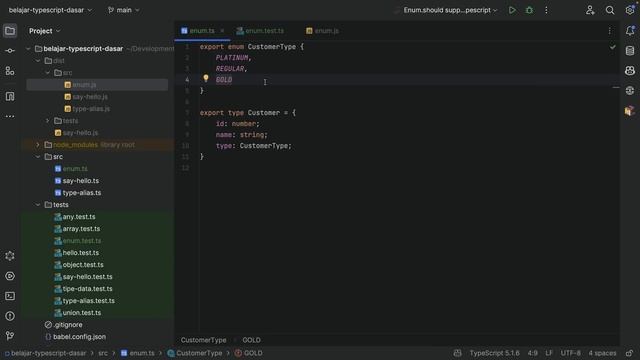Open the Structure tool window icon
This screenshot has width=640, height=360.
pyautogui.click(x=10, y=71)
